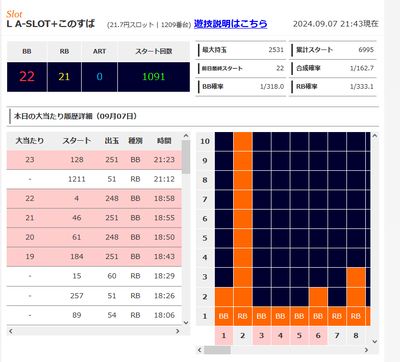Click the chart horizontal scroll left arrow
Screen dimensions: 400x362
199,350
